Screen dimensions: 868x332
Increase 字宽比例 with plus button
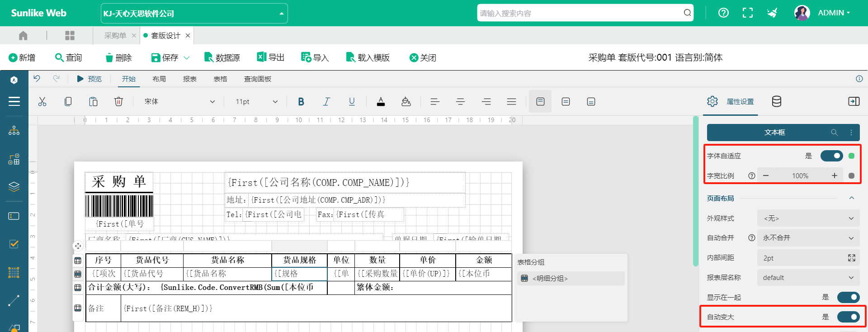[x=835, y=175]
